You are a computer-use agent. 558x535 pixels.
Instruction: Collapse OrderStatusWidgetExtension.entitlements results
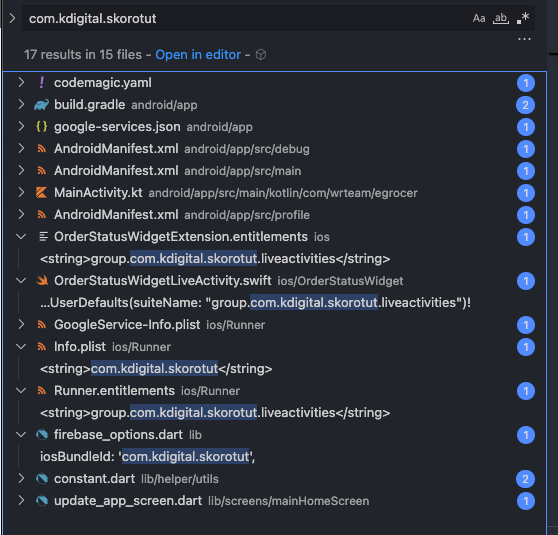point(21,237)
